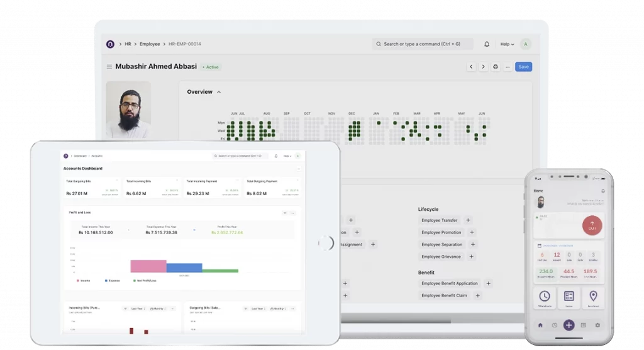This screenshot has width=644, height=350.
Task: Open the Employee Transfer link
Action: pos(439,220)
